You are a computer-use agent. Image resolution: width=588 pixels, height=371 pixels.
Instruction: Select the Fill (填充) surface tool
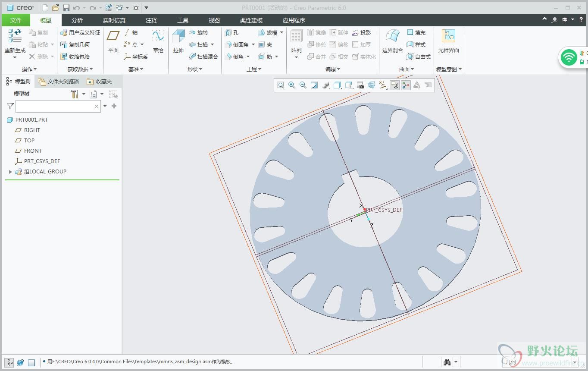416,32
